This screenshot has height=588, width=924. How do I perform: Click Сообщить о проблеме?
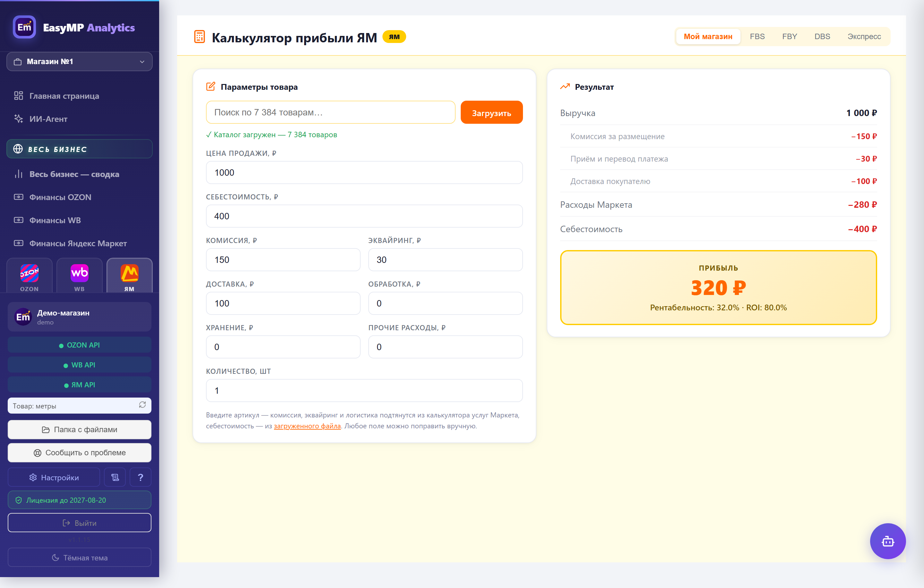[x=80, y=453]
